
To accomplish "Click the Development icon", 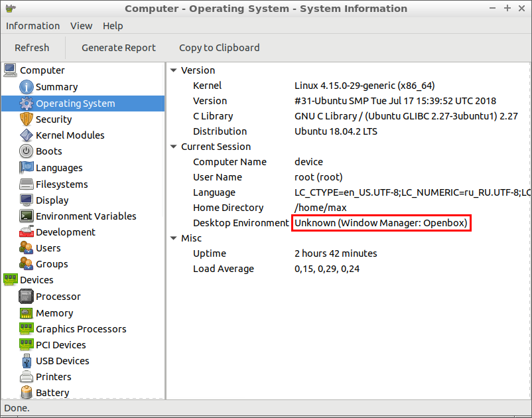I will (x=26, y=232).
